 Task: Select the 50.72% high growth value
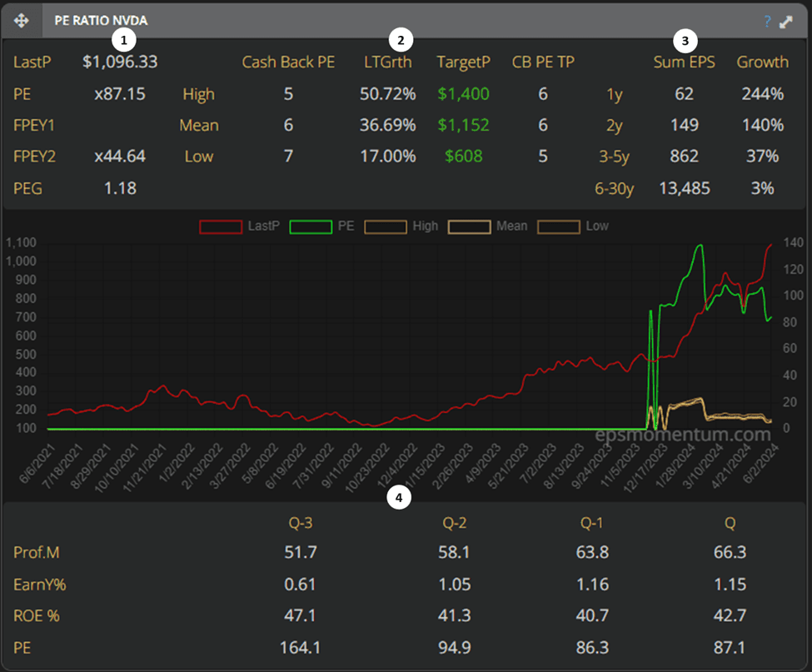[x=388, y=94]
